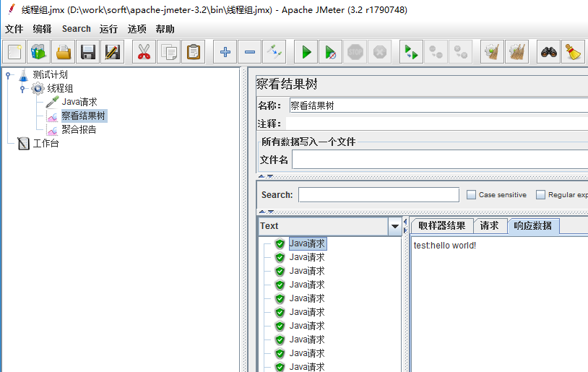Viewport: 588px width, 372px height.
Task: Open the 编辑 menu
Action: [42, 29]
